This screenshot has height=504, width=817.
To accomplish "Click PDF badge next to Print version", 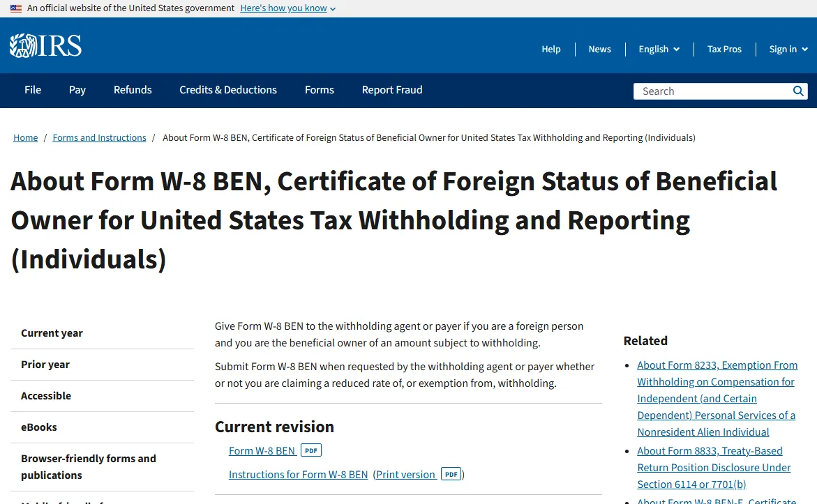I will (x=451, y=474).
